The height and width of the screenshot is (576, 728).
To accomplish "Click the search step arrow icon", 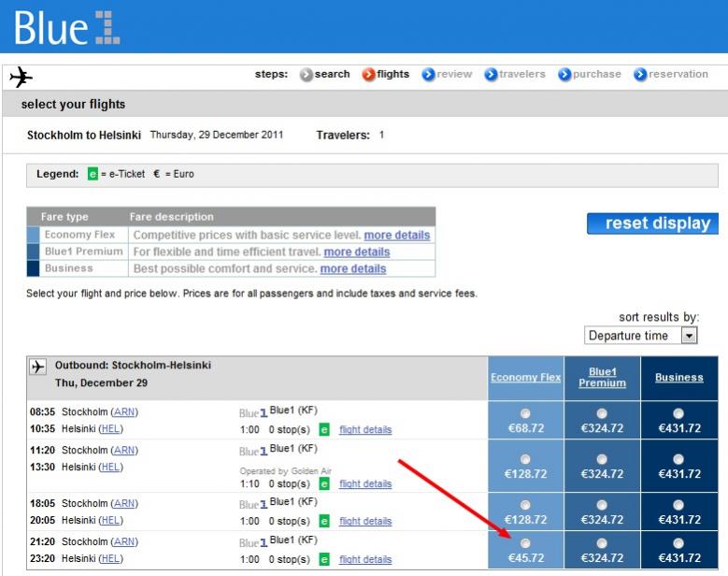I will pos(307,75).
